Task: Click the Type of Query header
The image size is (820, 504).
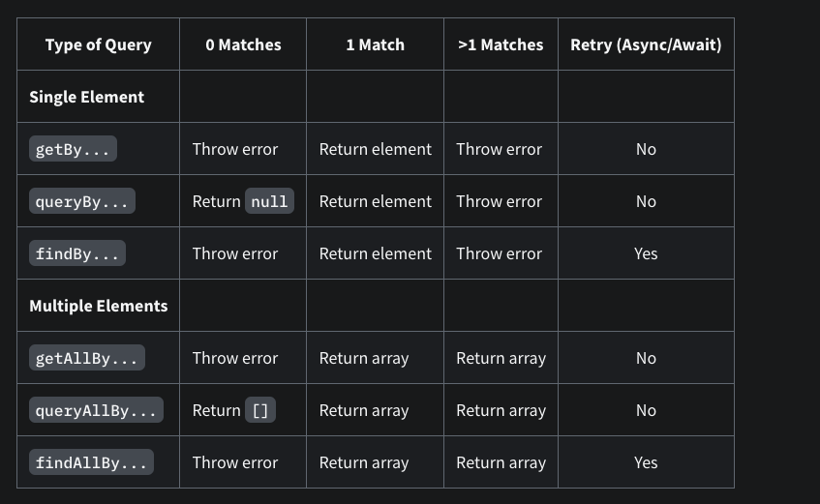Action: (x=99, y=44)
